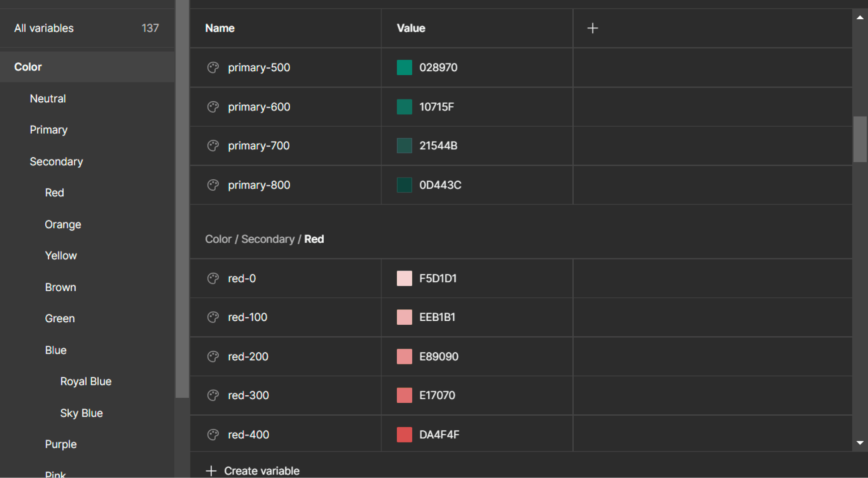Screen dimensions: 868x478
Task: Open the Sky Blue color group
Action: [81, 413]
